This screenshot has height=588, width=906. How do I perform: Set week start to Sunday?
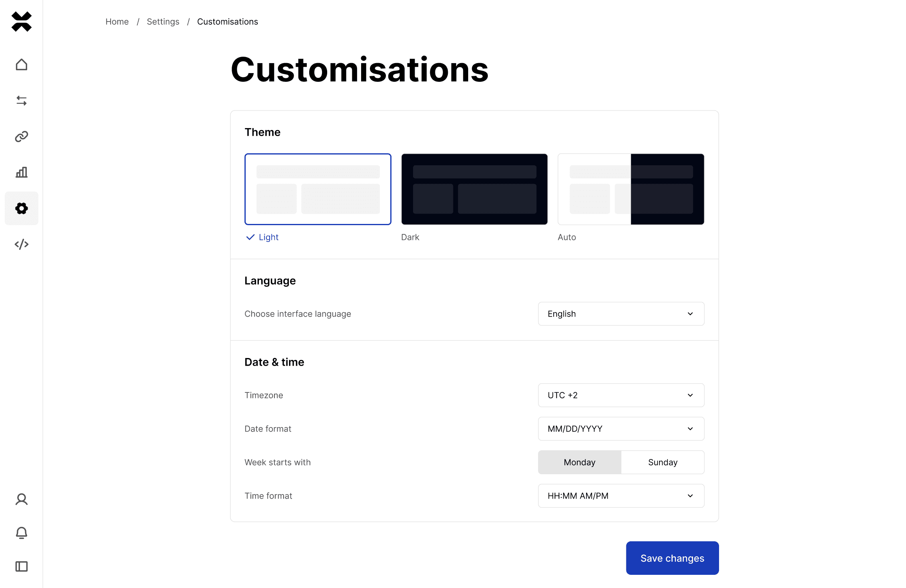[663, 462]
